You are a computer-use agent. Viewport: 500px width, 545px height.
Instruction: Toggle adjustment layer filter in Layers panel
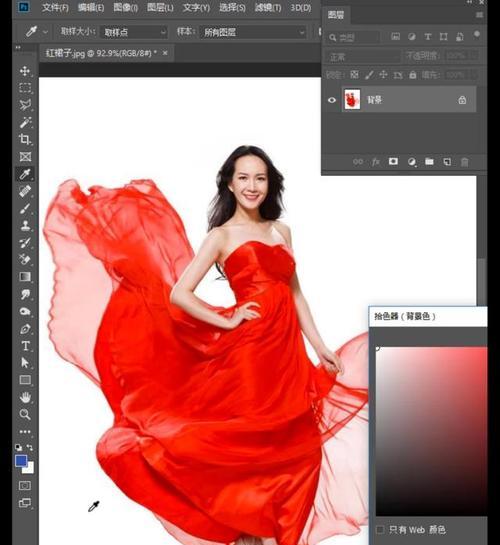[x=412, y=36]
